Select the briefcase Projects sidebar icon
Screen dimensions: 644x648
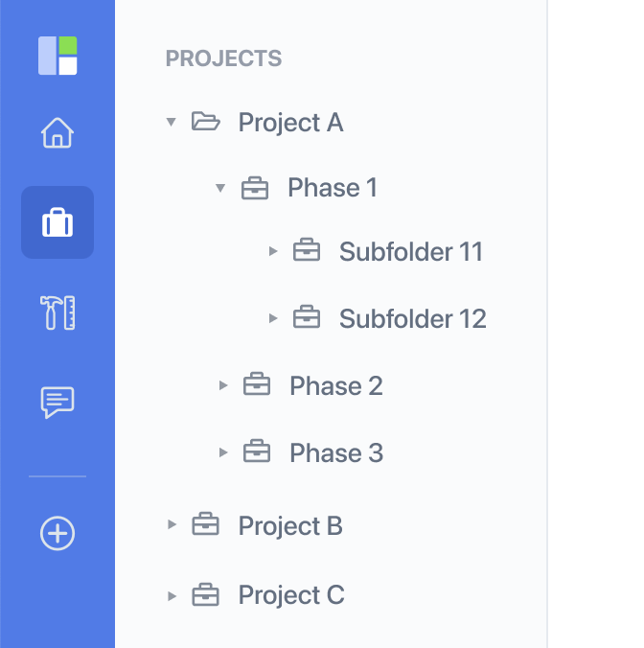pyautogui.click(x=57, y=222)
